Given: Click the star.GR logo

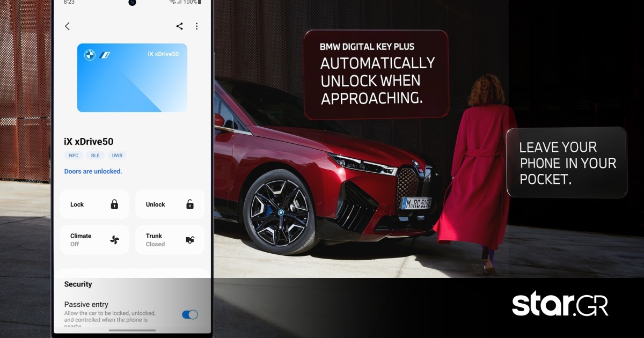Looking at the screenshot, I should point(560,304).
